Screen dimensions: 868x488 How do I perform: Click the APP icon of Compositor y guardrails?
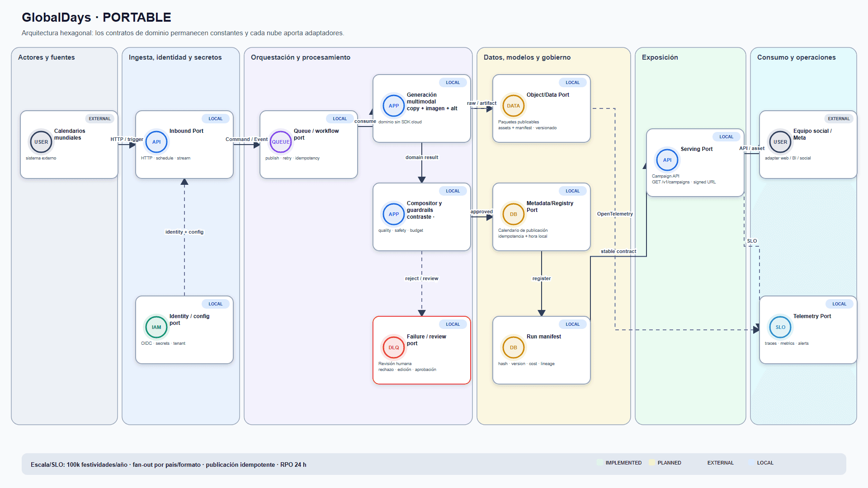tap(394, 214)
